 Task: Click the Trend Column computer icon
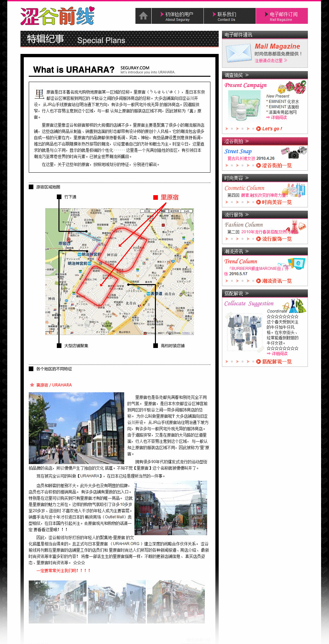pyautogui.click(x=296, y=264)
